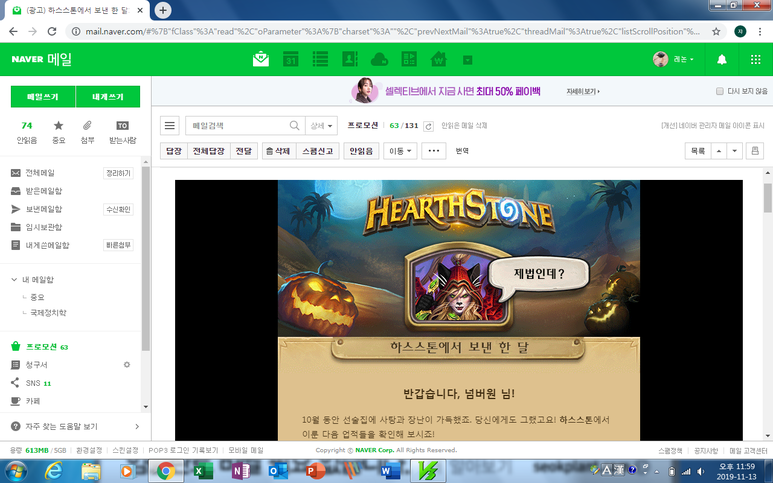
Task: Open the office icon beside the cloud icon
Action: coord(409,59)
